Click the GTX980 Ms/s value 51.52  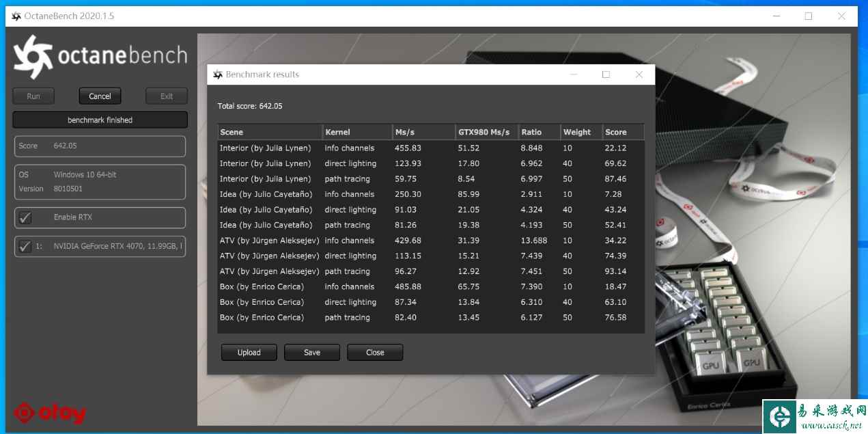[x=468, y=148]
